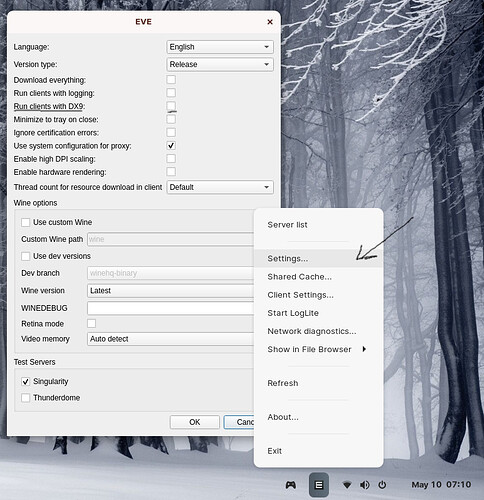Select Exit in the menu
Image resolution: width=484 pixels, height=500 pixels.
coord(318,451)
